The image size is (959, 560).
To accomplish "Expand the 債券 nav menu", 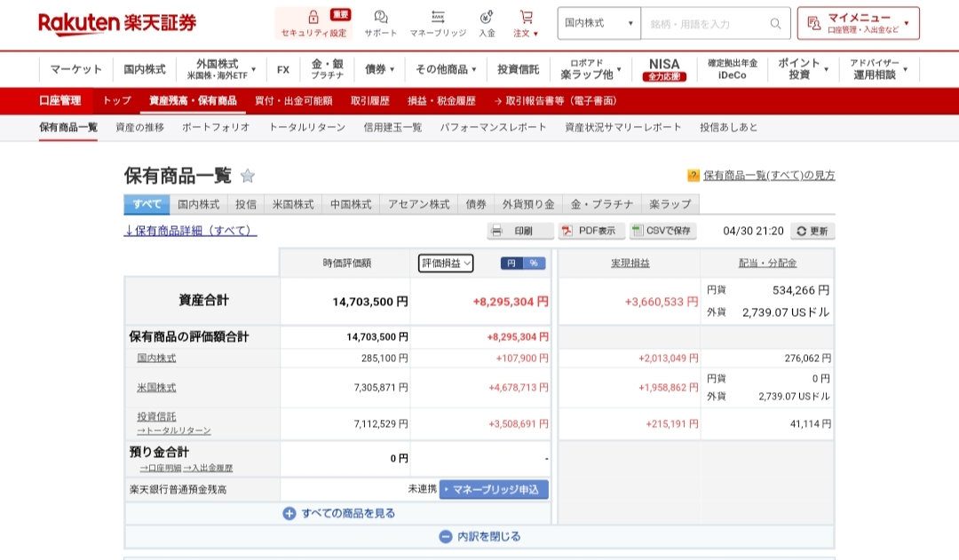I will tap(380, 69).
